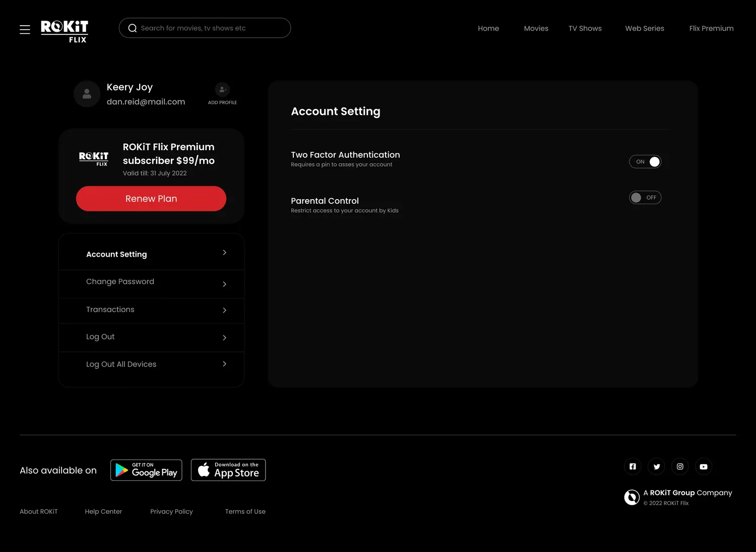
Task: Open the Twitter social icon
Action: (657, 467)
